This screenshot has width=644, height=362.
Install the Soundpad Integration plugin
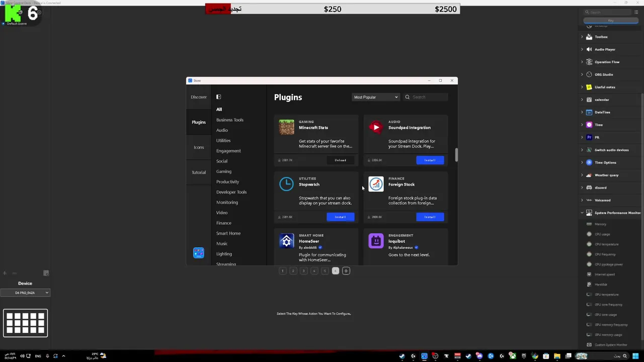click(x=430, y=160)
